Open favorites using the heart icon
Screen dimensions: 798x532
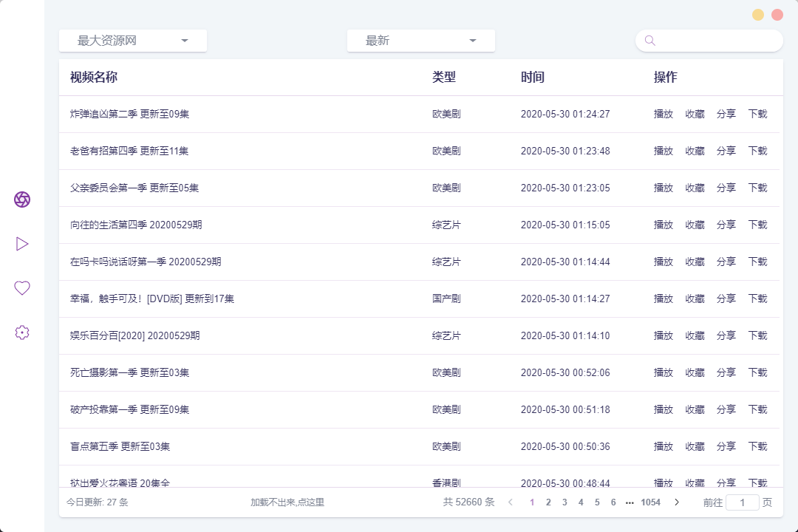tap(22, 288)
